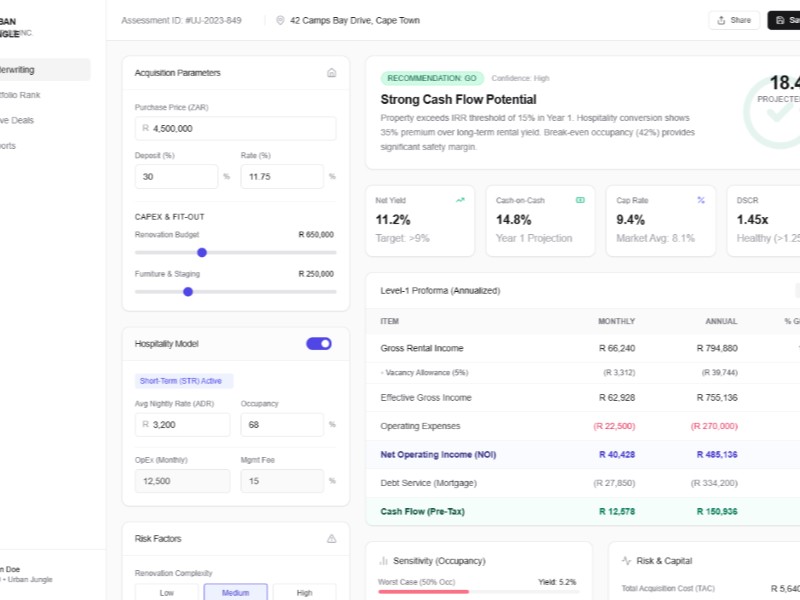
Task: Select Medium renovation complexity option
Action: (x=235, y=592)
